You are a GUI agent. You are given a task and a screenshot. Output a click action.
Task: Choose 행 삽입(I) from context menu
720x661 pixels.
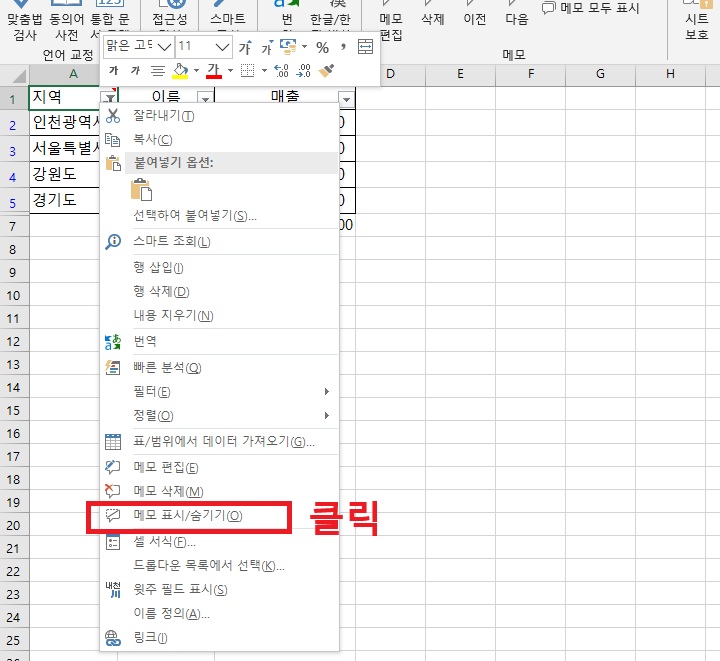(219, 268)
